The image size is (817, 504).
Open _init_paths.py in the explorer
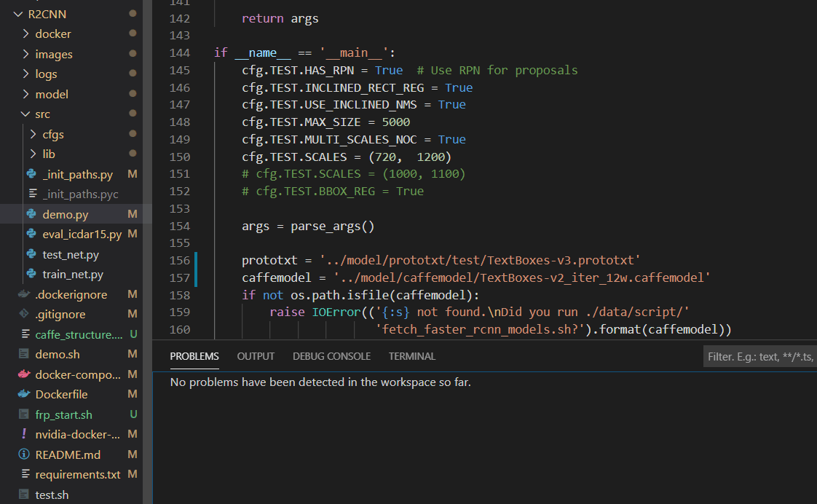click(78, 174)
